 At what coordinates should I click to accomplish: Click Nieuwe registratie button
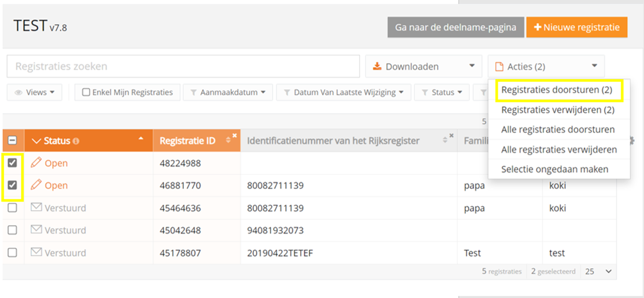pyautogui.click(x=576, y=27)
